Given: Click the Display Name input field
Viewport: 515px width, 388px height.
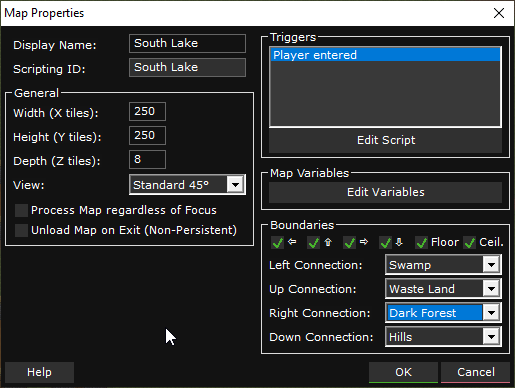Looking at the screenshot, I should pos(187,43).
